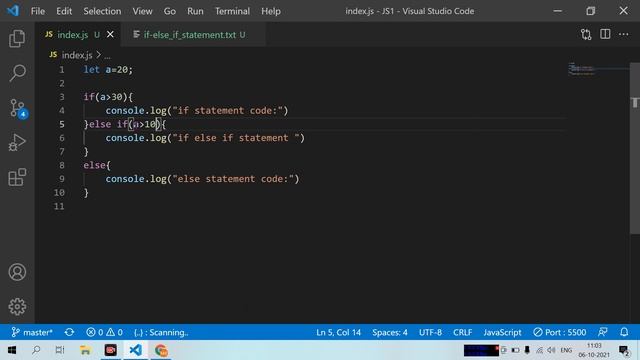This screenshot has width=640, height=360.
Task: Open the Search view in activity bar
Action: [x=17, y=73]
